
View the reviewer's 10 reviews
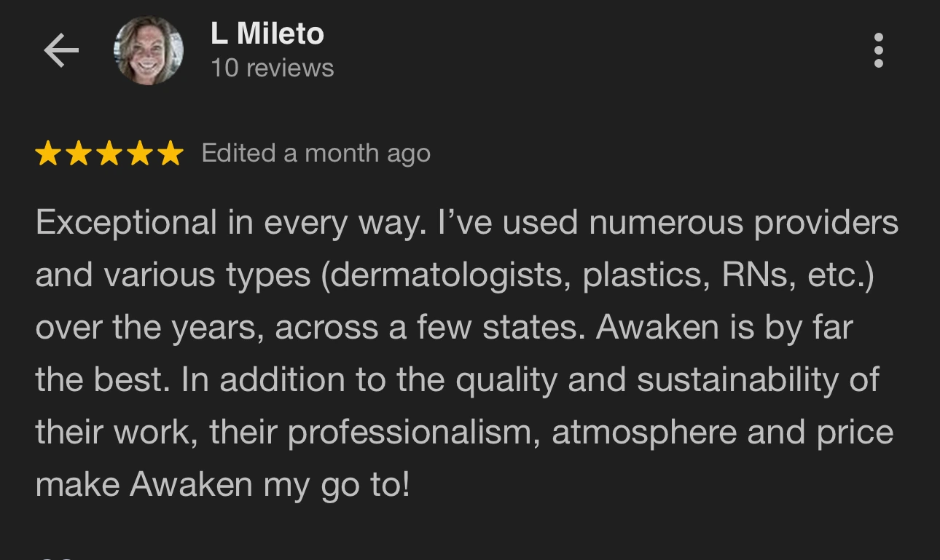pyautogui.click(x=272, y=68)
